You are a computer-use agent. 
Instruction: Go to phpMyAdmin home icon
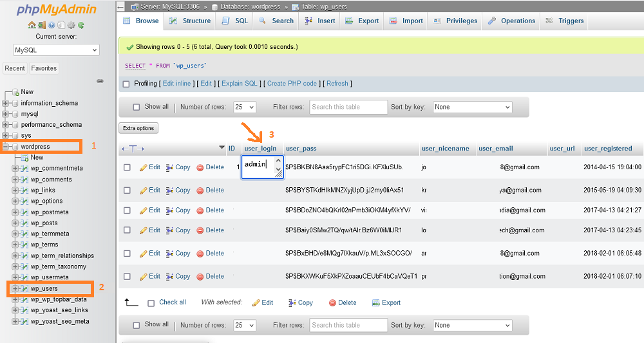[32, 25]
